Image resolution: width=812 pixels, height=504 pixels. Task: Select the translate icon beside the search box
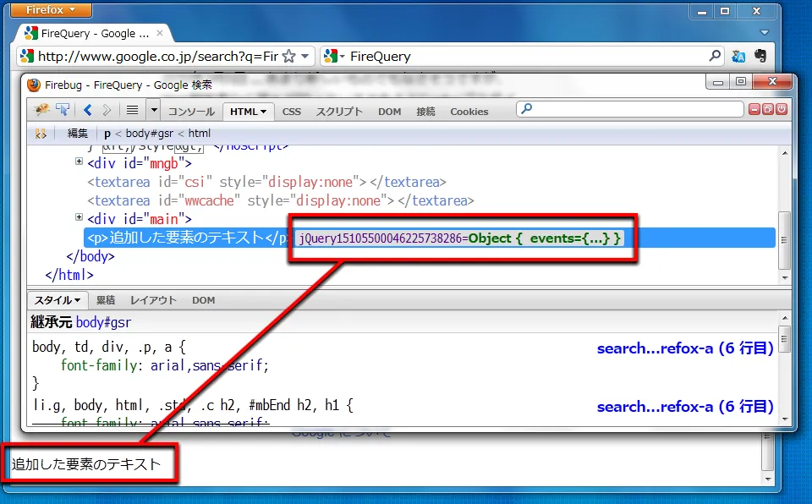(x=738, y=55)
